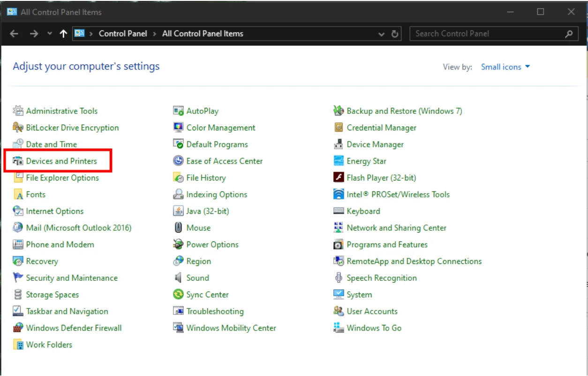The width and height of the screenshot is (588, 376).
Task: Open Devices and Printers icon
Action: click(18, 161)
